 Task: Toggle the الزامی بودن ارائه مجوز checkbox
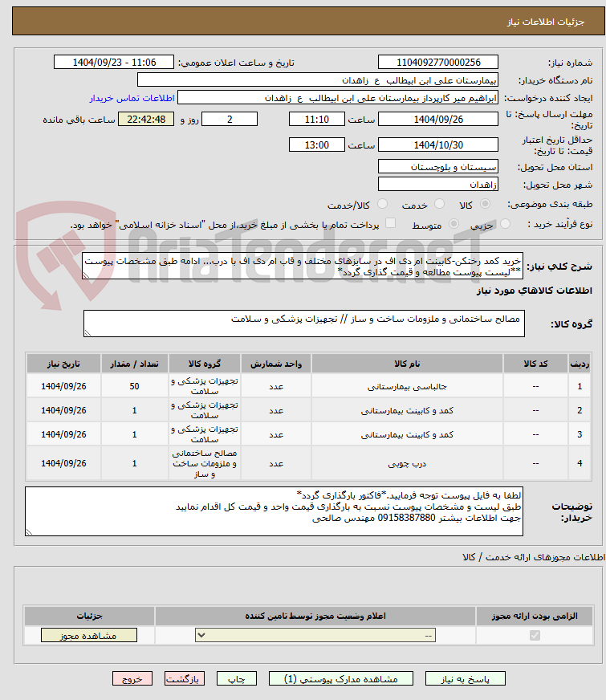click(x=535, y=635)
